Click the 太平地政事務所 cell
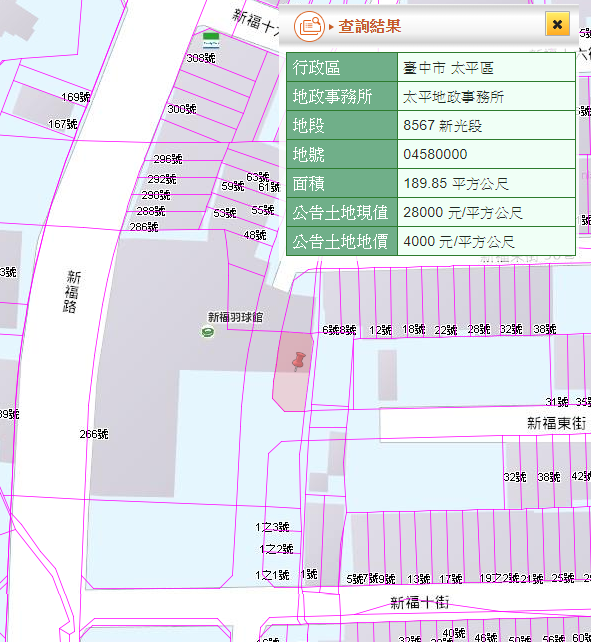 click(486, 97)
